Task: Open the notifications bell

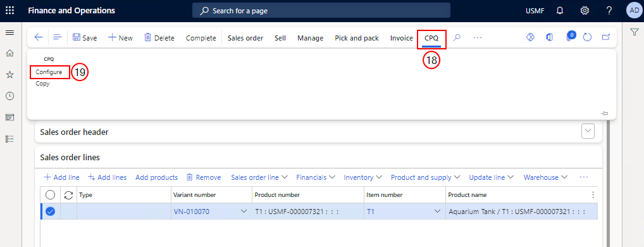Action: point(559,11)
